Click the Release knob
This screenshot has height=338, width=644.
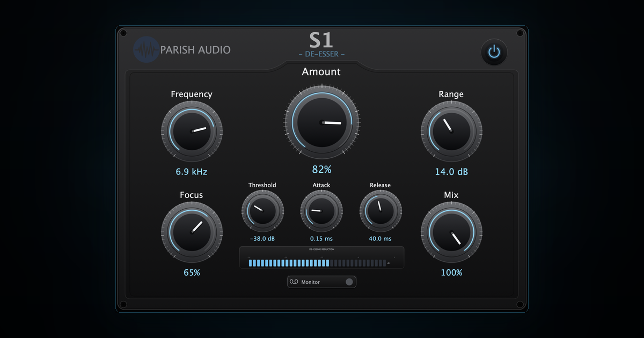point(380,211)
